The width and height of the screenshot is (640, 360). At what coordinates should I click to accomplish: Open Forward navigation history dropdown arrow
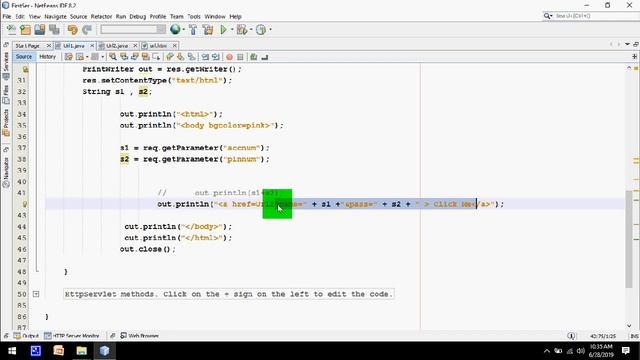(102, 57)
